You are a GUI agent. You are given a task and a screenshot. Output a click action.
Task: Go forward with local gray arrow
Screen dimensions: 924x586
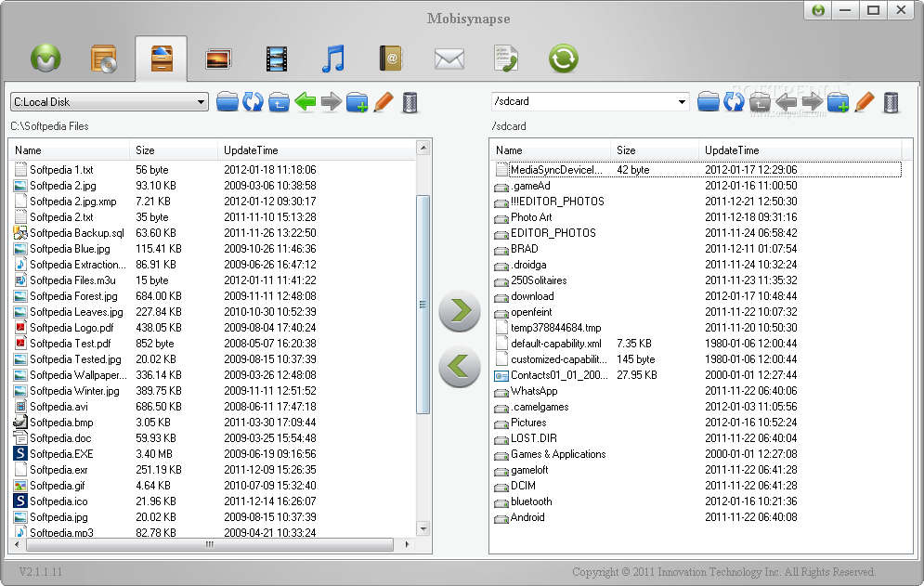pos(332,101)
